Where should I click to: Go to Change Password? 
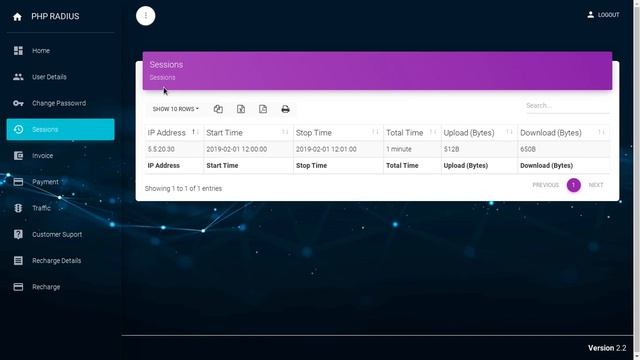coord(60,103)
